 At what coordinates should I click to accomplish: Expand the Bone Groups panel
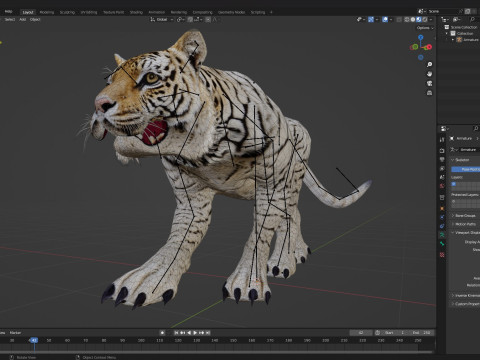point(465,215)
